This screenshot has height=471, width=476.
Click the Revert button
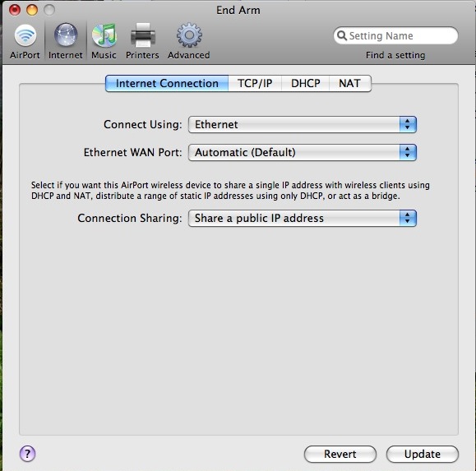click(340, 454)
